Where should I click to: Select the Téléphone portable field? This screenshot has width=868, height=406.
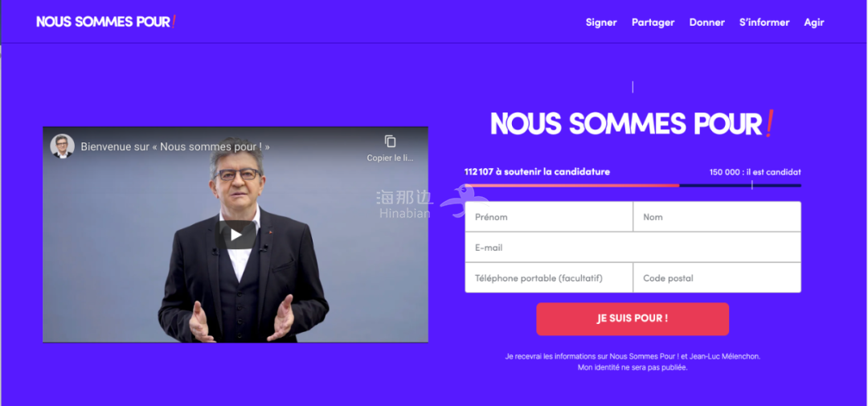[x=549, y=277]
